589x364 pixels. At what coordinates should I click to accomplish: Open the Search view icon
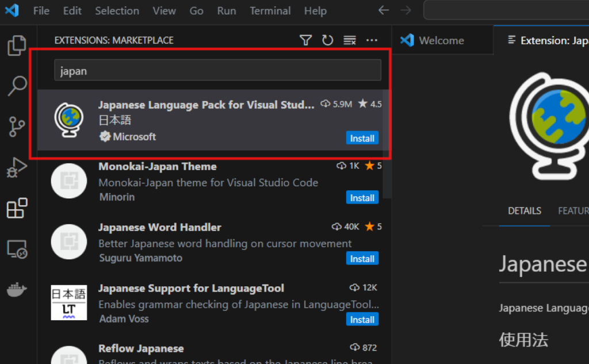[17, 86]
